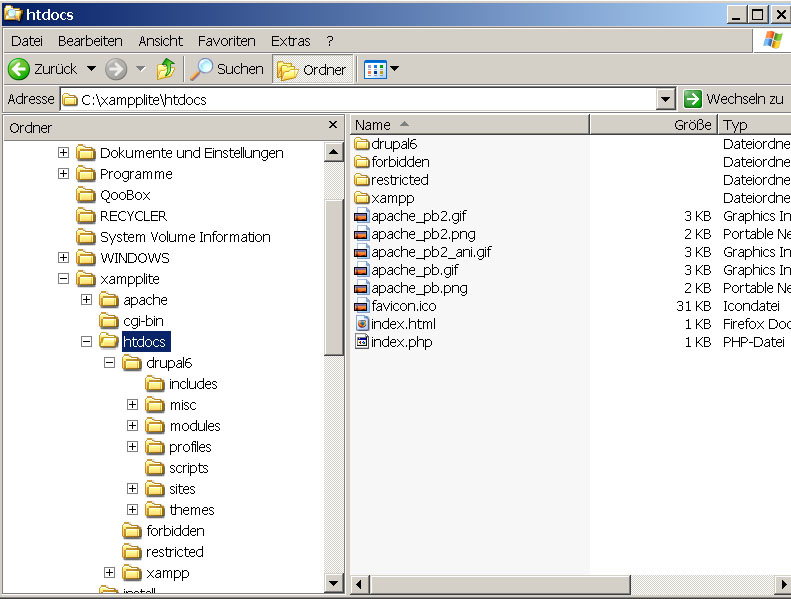Click the index.php file icon
This screenshot has height=599, width=791.
[x=362, y=342]
